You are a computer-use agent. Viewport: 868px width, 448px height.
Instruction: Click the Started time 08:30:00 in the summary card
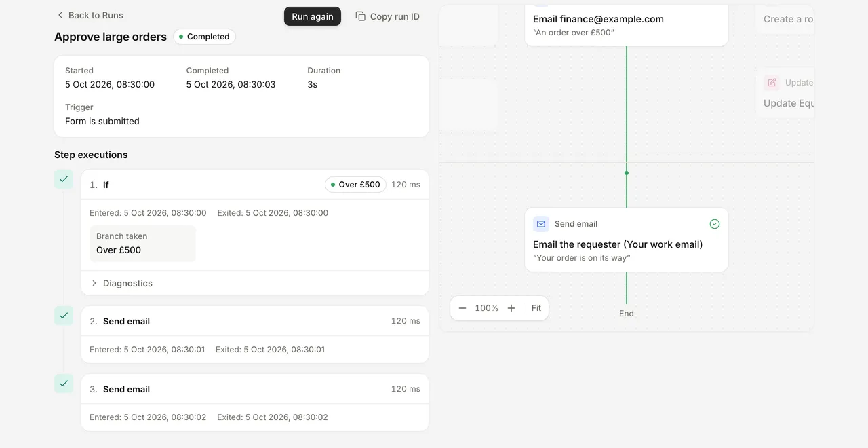click(x=110, y=85)
